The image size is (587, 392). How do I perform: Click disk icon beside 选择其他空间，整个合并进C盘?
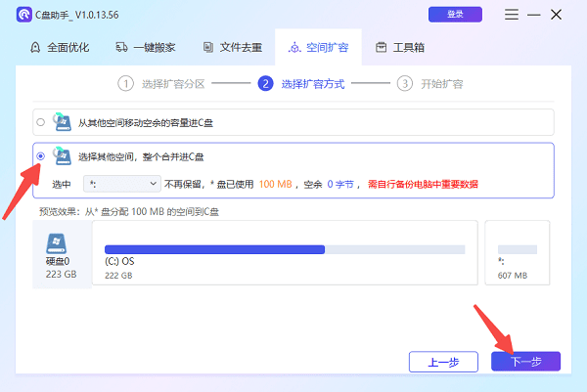(x=62, y=155)
